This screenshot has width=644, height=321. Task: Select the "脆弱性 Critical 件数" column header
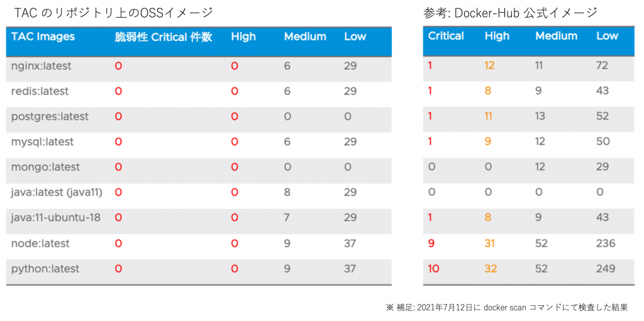[x=164, y=37]
